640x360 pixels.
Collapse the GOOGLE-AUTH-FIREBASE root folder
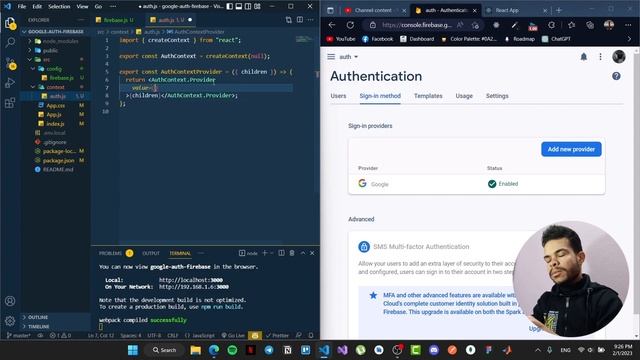pos(56,31)
